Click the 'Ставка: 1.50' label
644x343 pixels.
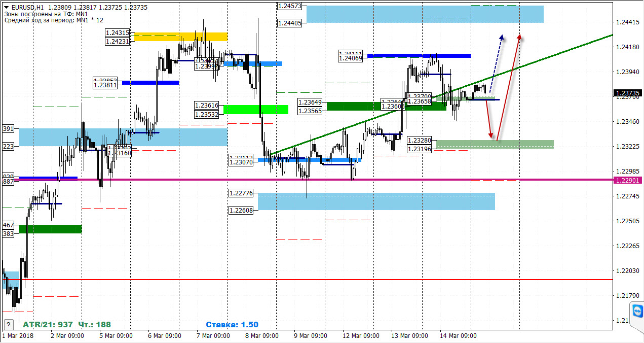point(232,324)
